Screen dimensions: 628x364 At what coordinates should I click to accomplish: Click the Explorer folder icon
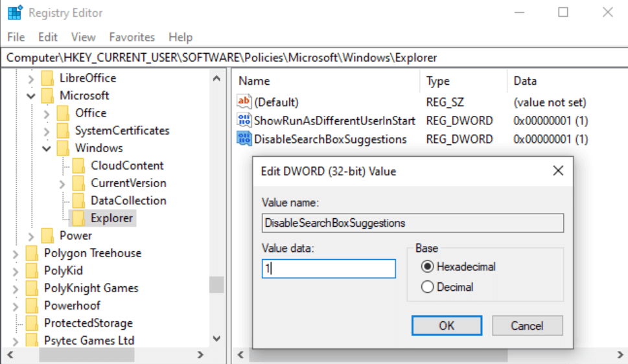pyautogui.click(x=78, y=218)
